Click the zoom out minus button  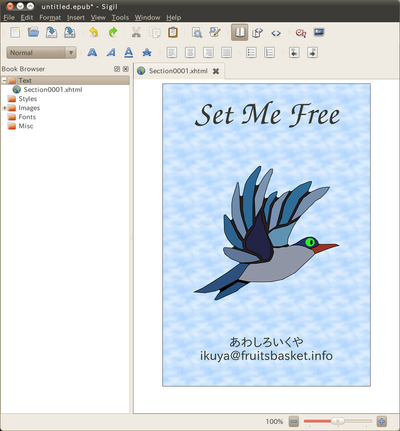click(294, 421)
